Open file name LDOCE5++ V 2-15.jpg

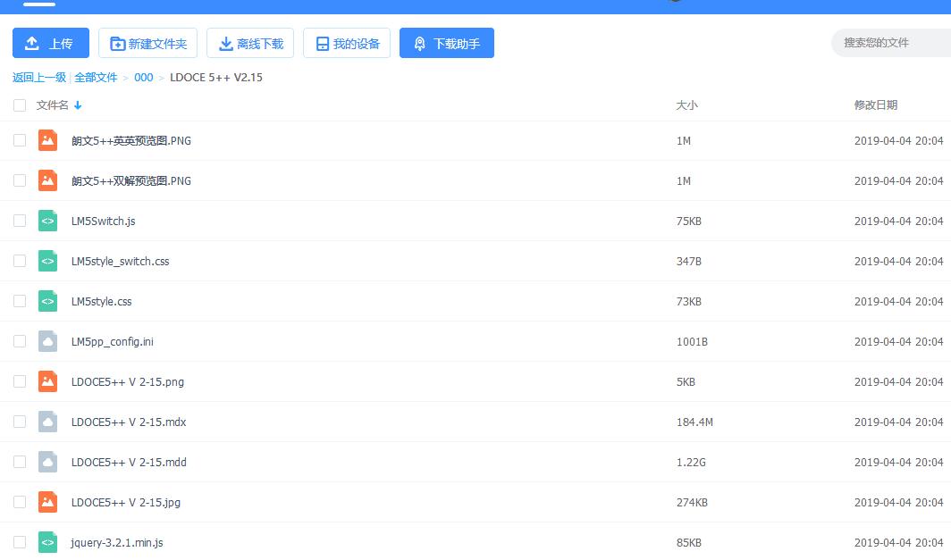click(125, 503)
